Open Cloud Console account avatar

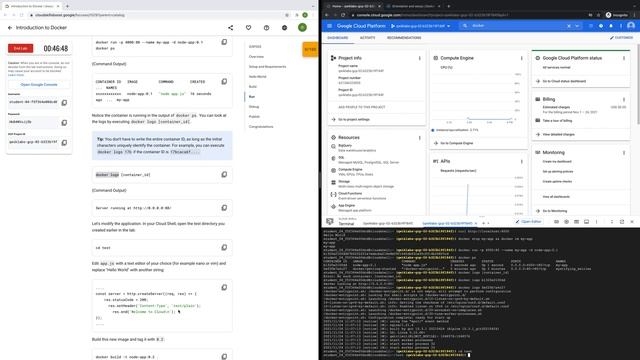tap(631, 26)
